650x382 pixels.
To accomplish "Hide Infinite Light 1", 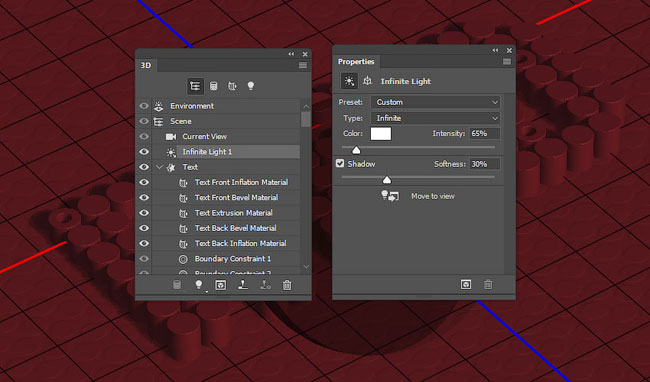I will (144, 152).
